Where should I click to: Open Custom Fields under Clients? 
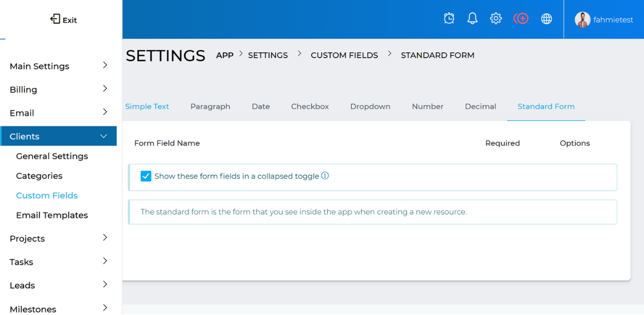point(47,196)
